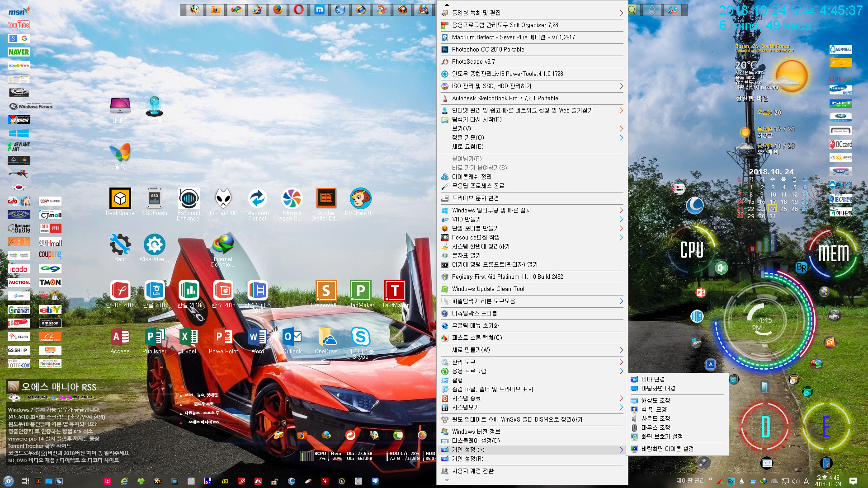
Task: Open the YouTube shortcut link
Action: [x=19, y=25]
